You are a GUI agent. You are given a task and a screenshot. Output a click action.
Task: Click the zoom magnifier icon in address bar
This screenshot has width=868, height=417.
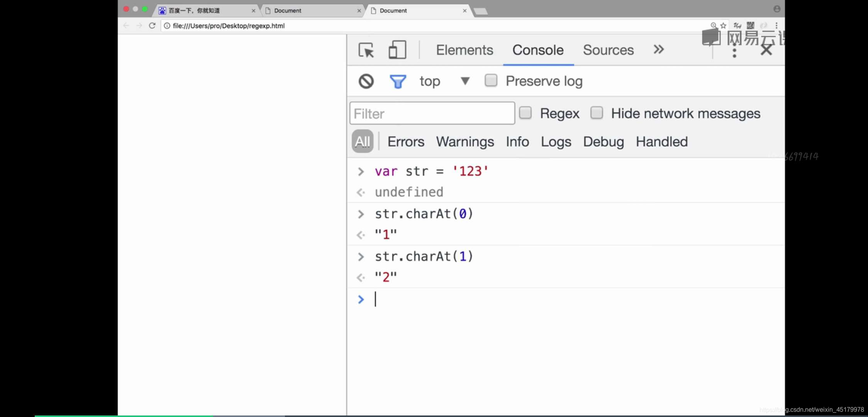point(713,25)
